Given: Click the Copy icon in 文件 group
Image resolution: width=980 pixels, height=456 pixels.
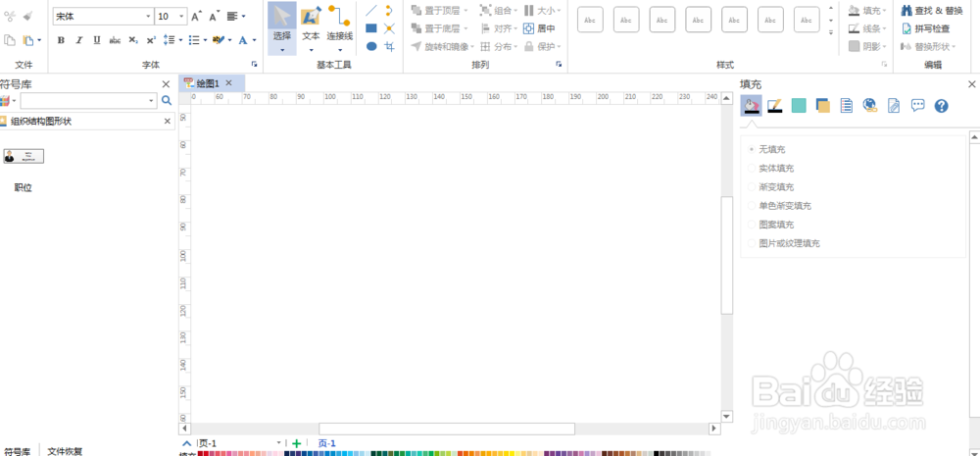Looking at the screenshot, I should (9, 40).
